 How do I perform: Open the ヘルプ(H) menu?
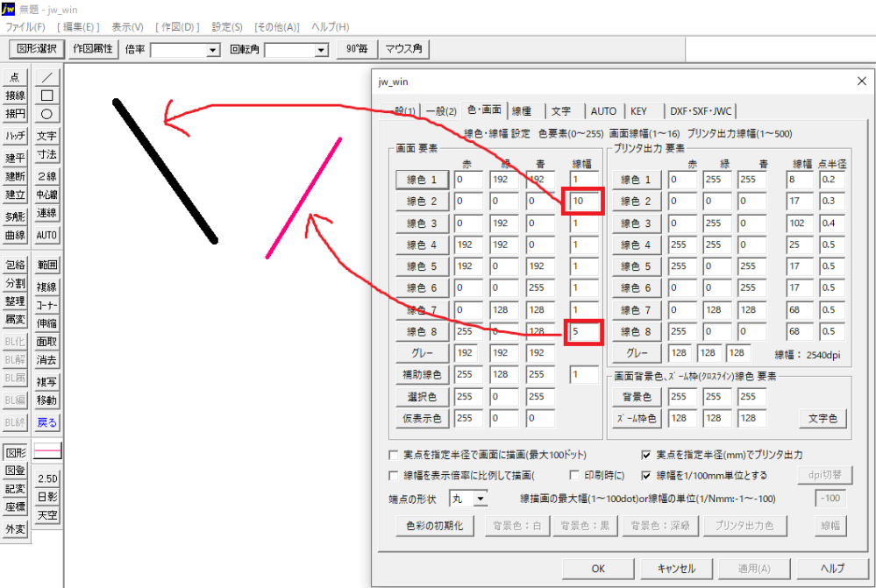[x=331, y=27]
